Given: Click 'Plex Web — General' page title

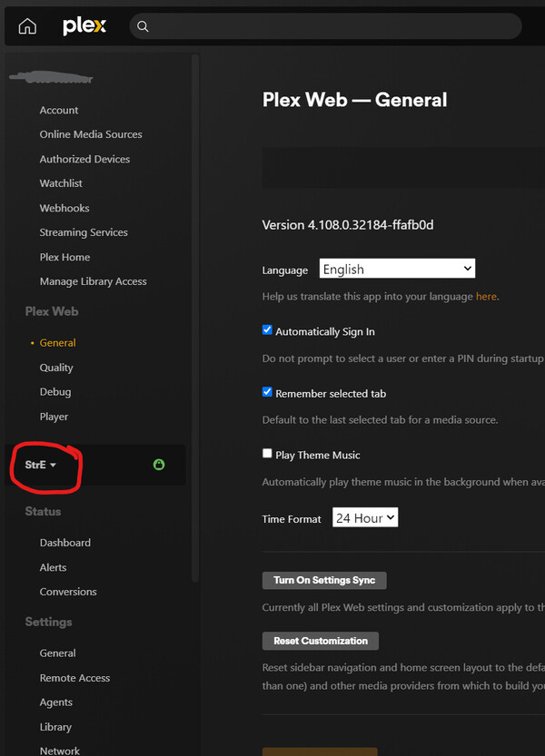Looking at the screenshot, I should [x=355, y=100].
